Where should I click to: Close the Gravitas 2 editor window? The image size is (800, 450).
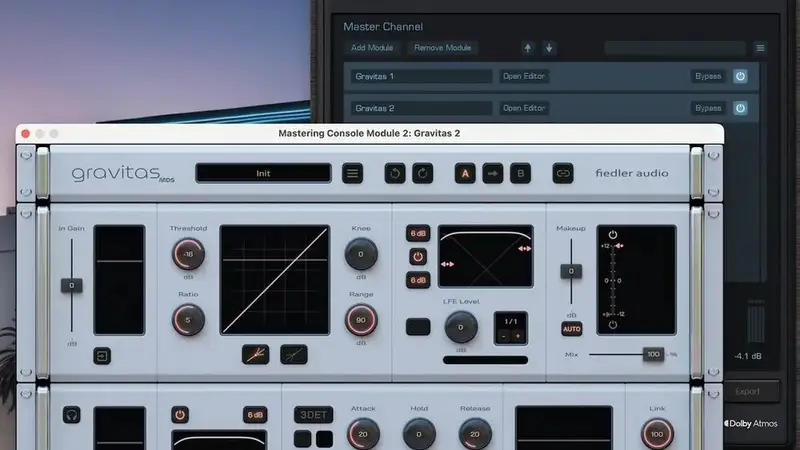pos(26,134)
